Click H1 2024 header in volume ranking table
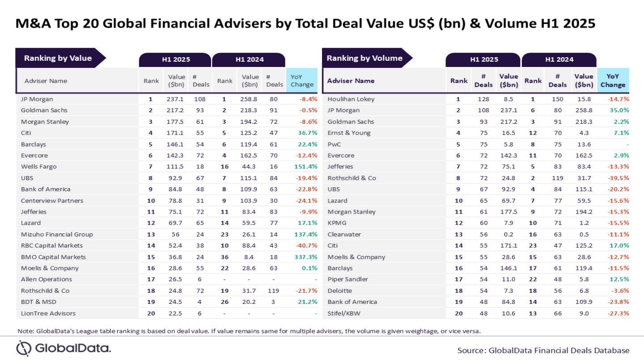 (559, 59)
